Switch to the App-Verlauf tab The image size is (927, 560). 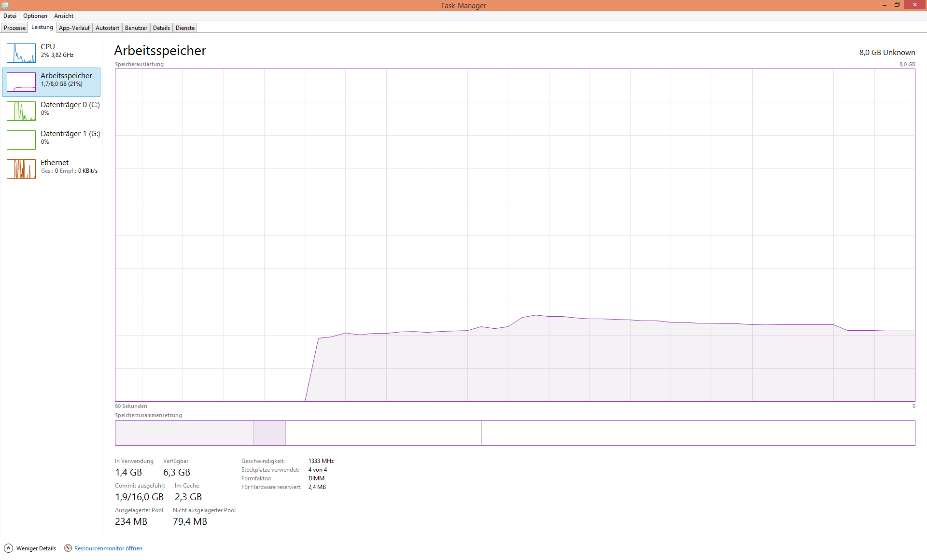(74, 28)
